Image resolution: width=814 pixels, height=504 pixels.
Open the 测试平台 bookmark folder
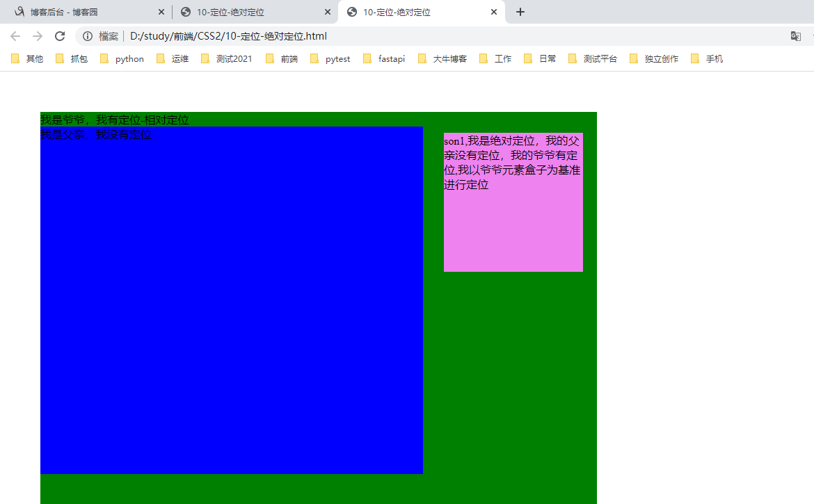[593, 58]
